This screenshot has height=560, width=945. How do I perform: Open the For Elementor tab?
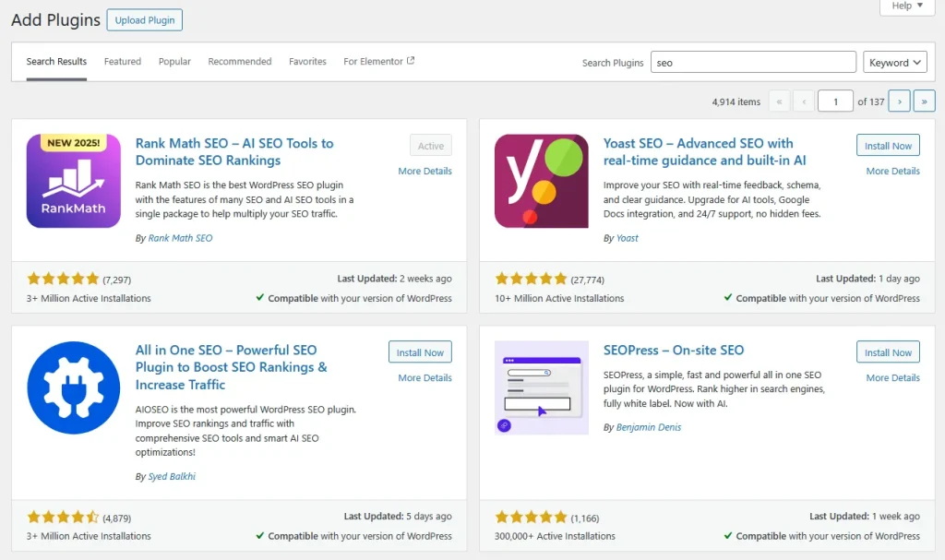pyautogui.click(x=378, y=62)
